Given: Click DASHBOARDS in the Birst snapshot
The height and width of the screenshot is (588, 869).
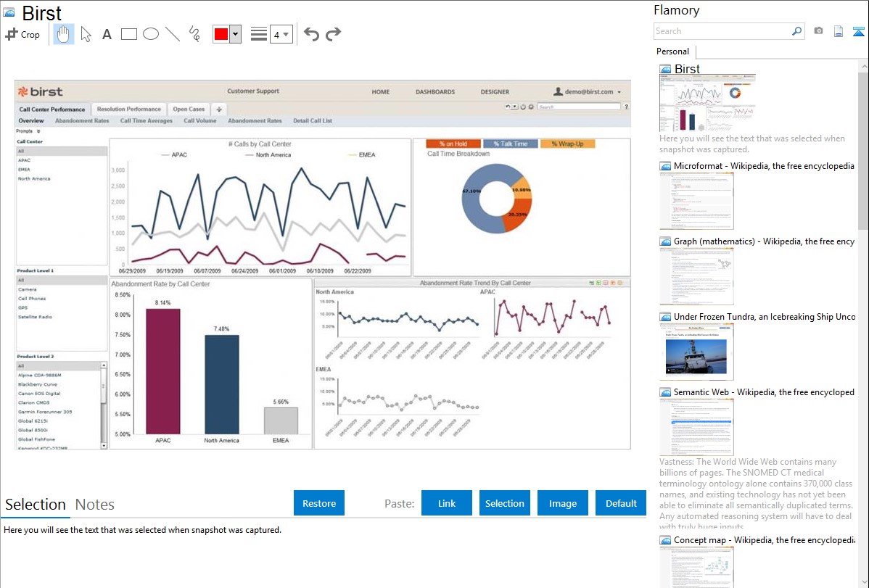Looking at the screenshot, I should click(435, 92).
